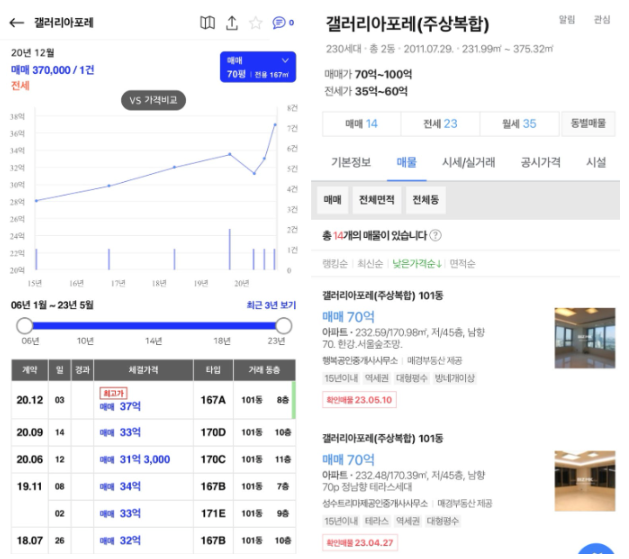Select the 19.11 row priced 매매 34억
Viewport: 629px width, 559px height.
[x=154, y=486]
